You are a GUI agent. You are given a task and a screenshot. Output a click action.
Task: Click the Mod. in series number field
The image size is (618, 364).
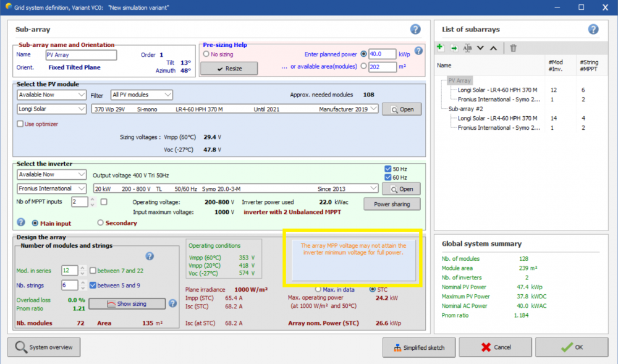[69, 270]
